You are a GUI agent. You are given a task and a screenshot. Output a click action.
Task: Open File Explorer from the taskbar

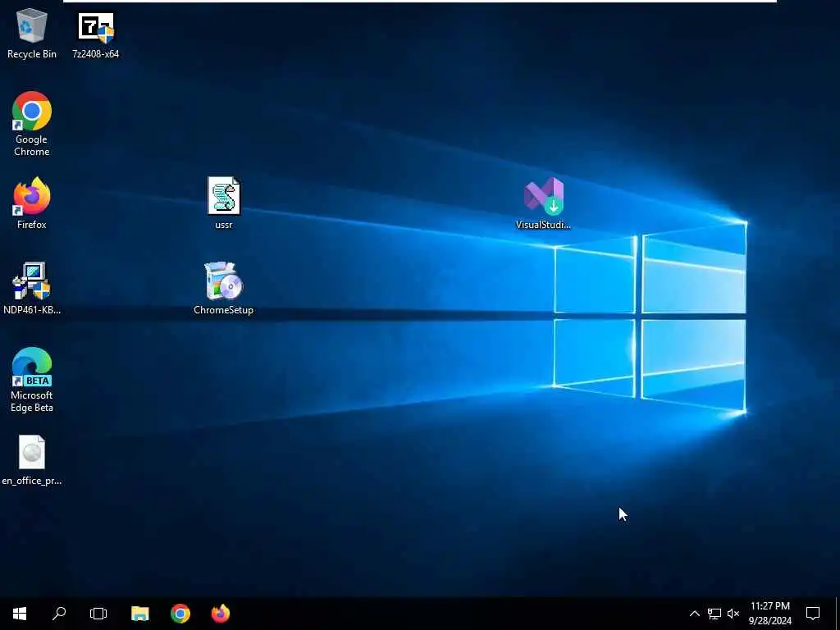point(139,614)
